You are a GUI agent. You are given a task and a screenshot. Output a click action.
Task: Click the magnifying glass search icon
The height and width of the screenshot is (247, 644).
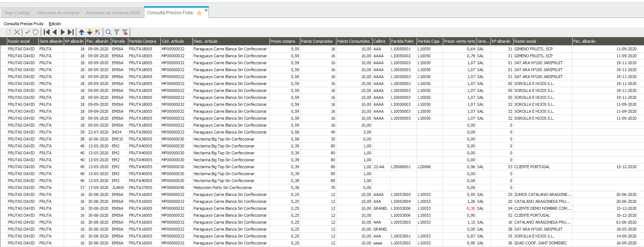coord(109,32)
